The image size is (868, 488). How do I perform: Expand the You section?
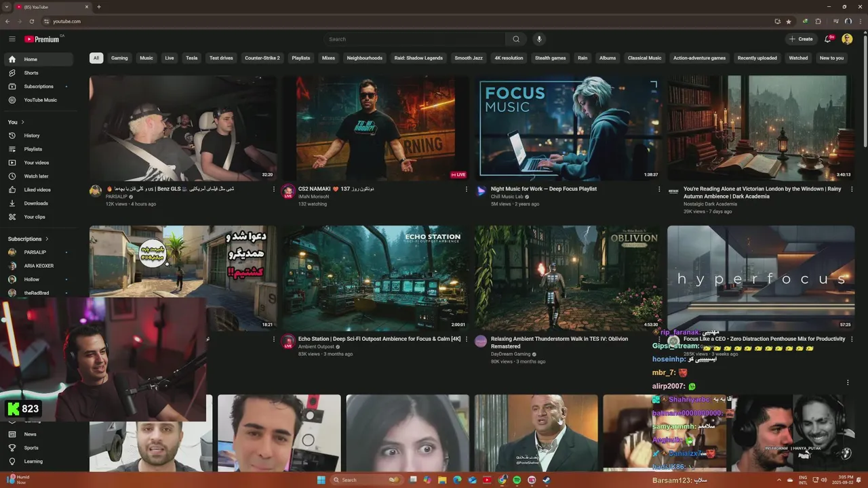point(16,122)
